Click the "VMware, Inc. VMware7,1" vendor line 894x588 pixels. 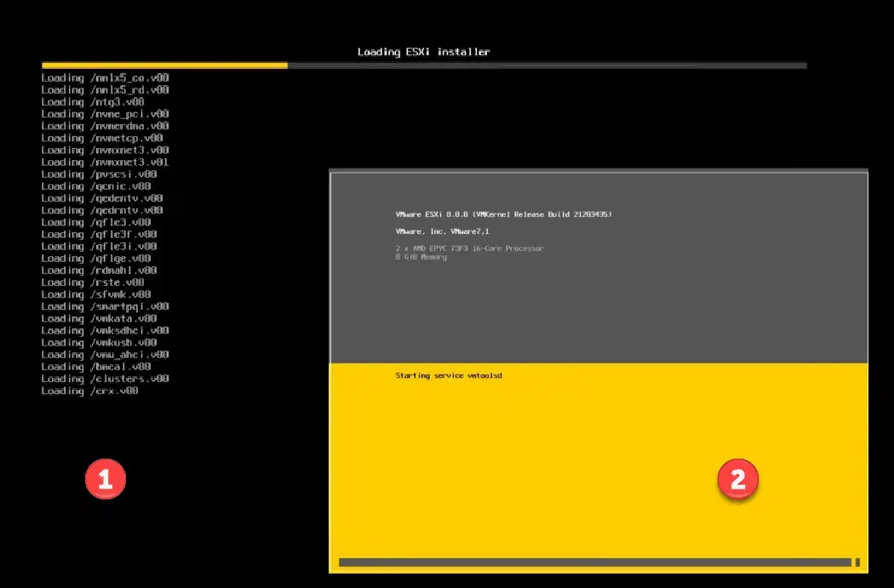pyautogui.click(x=442, y=231)
